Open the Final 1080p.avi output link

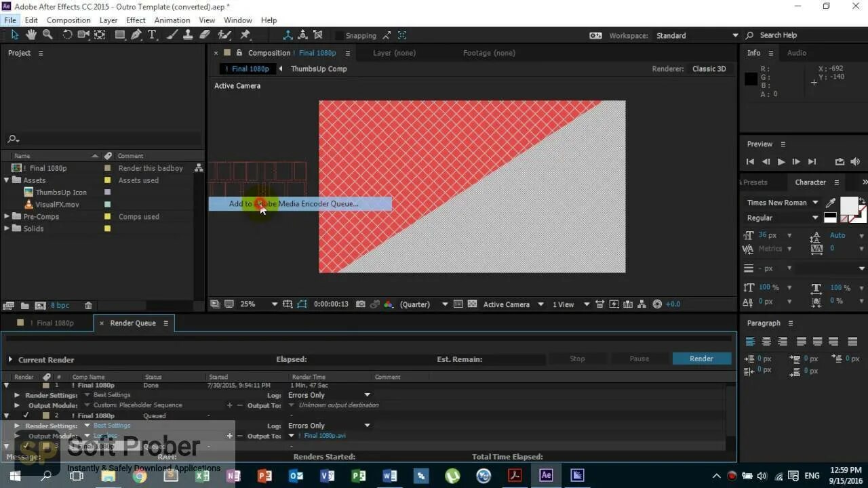324,436
